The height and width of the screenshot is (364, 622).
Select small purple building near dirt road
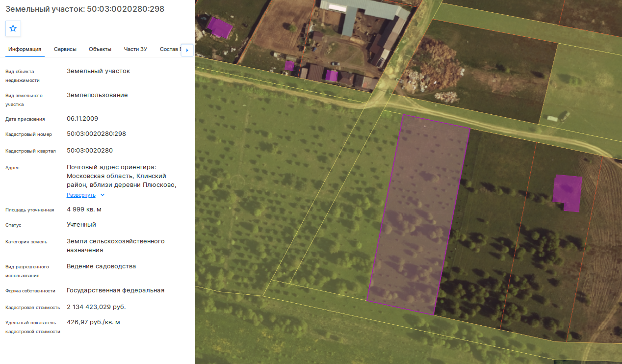289,65
